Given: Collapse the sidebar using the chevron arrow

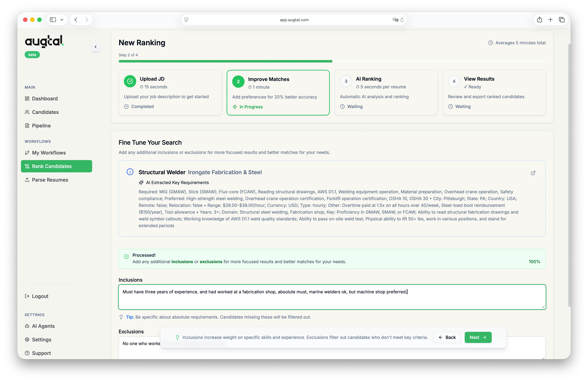Looking at the screenshot, I should pyautogui.click(x=95, y=47).
